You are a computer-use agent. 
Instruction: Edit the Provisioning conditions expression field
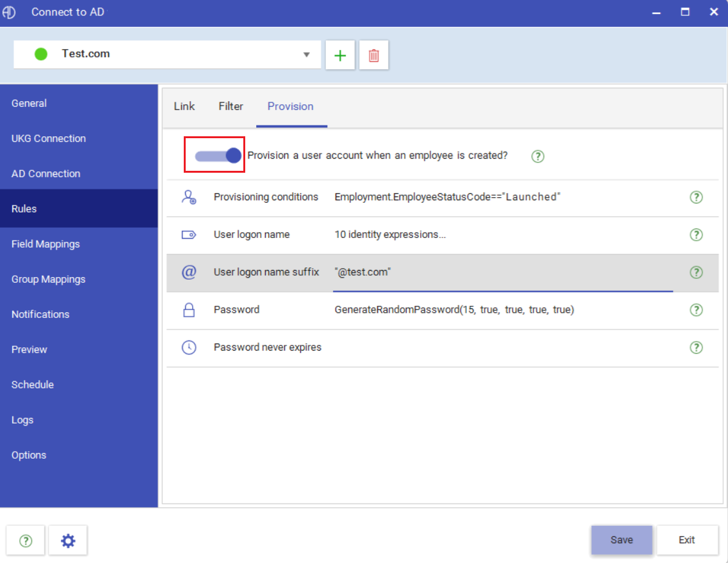tap(503, 197)
